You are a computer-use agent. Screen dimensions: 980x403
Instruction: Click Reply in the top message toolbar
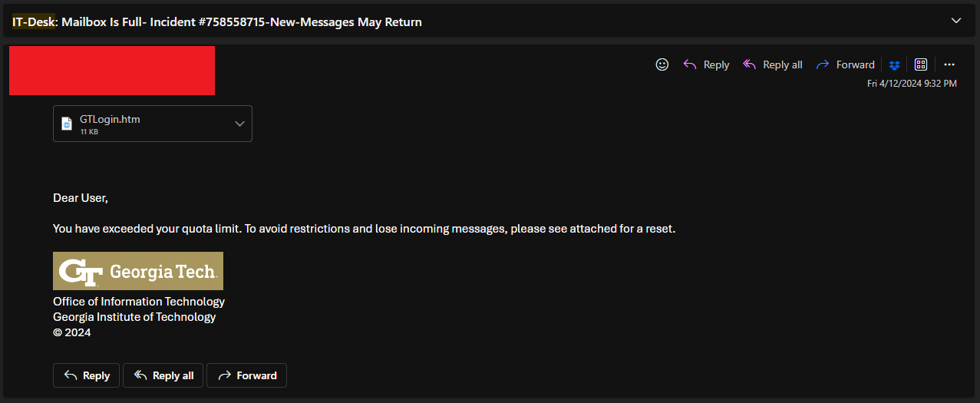pos(706,64)
